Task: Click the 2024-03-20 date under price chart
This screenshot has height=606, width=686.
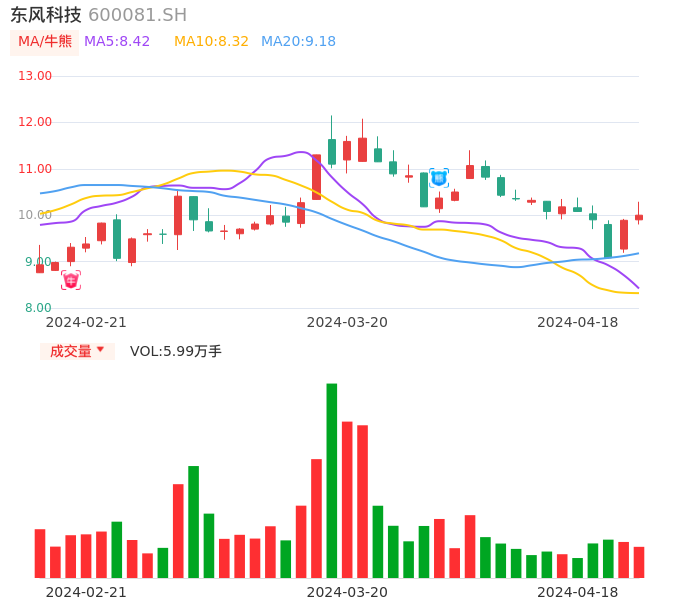Action: pyautogui.click(x=347, y=322)
